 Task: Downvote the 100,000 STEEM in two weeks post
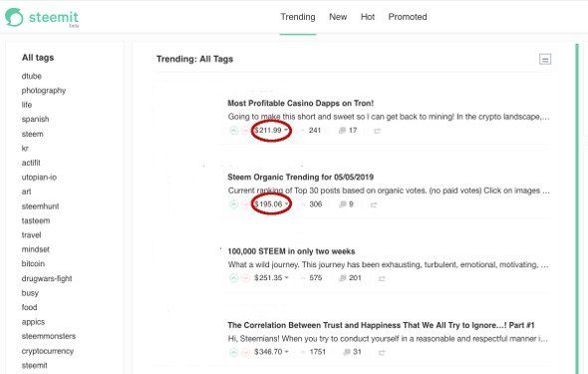[245, 278]
